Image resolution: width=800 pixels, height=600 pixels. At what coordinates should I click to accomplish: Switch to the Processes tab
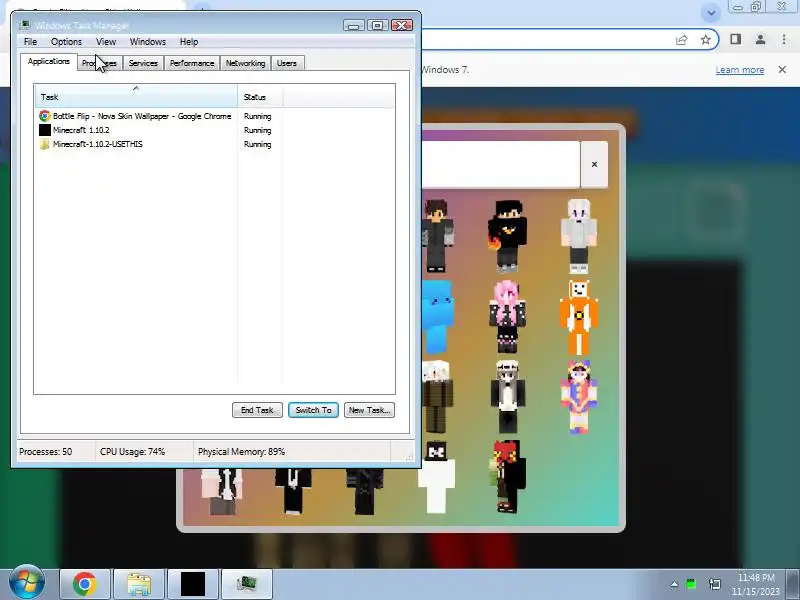click(x=99, y=63)
